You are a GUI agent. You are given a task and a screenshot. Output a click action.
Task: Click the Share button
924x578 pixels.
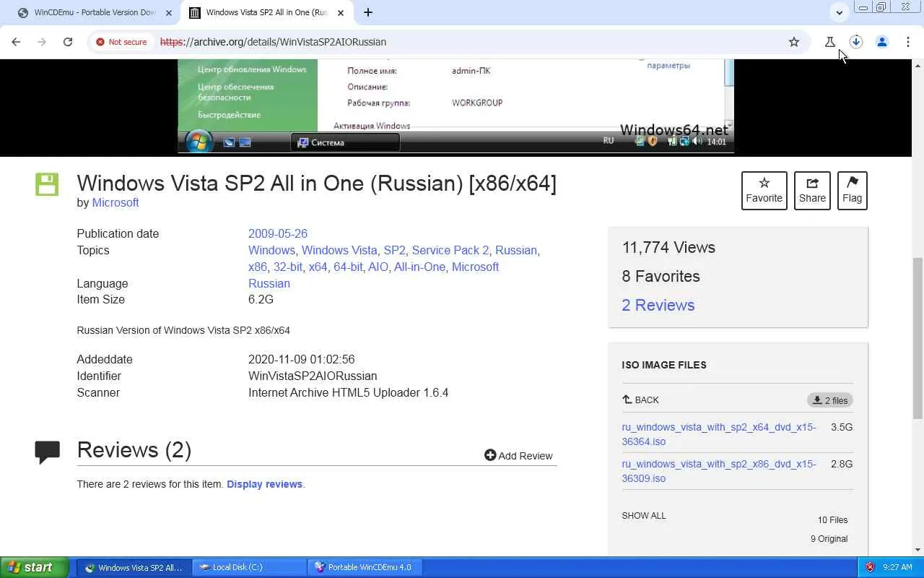tap(812, 191)
